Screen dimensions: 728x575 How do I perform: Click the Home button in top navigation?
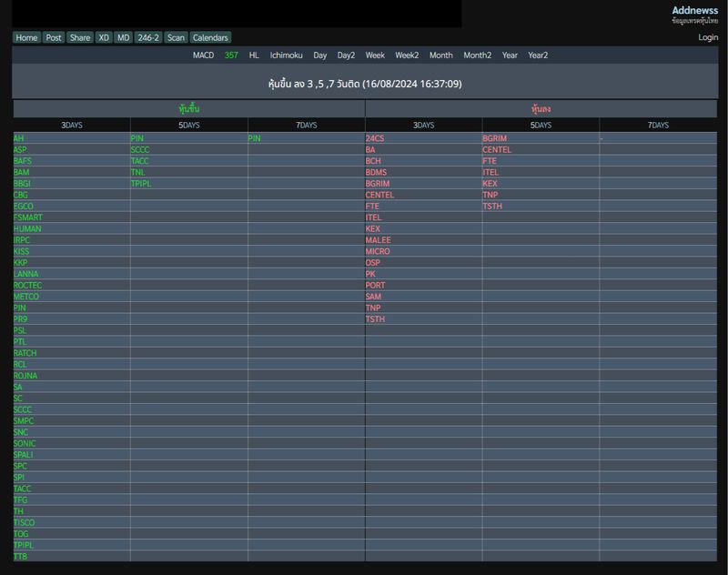click(x=26, y=37)
